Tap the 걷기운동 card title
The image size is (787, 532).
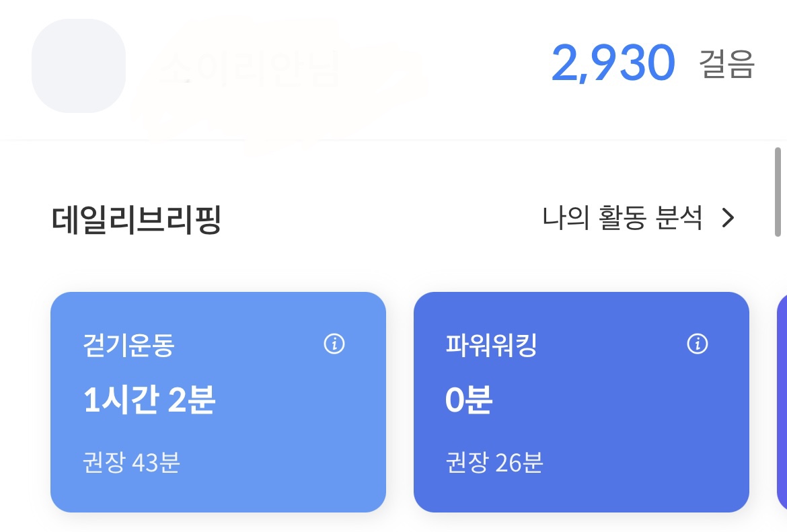(129, 346)
